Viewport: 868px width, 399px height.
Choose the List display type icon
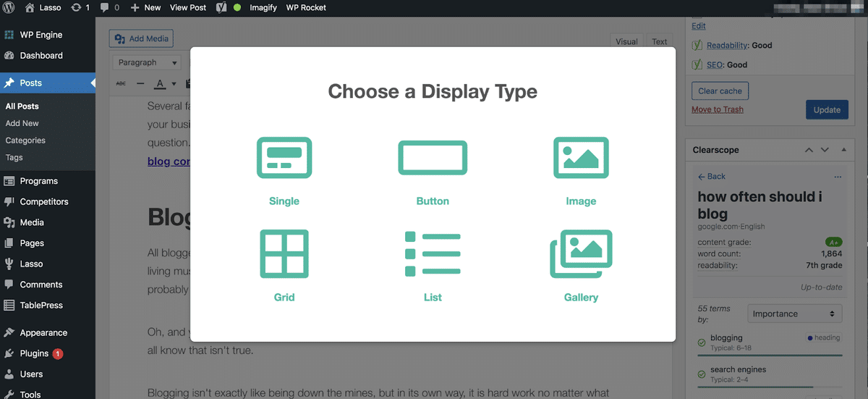[x=433, y=253]
